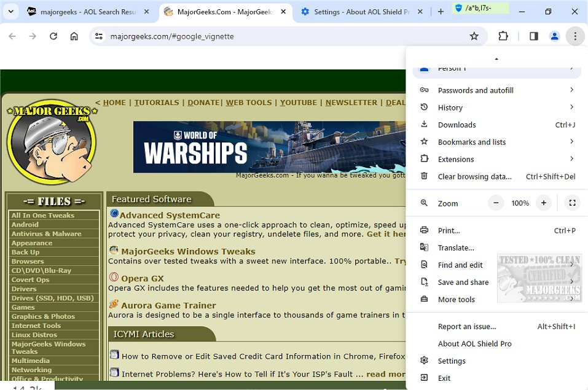This screenshot has height=390, width=588.
Task: Reload the page with the refresh icon
Action: tap(53, 36)
